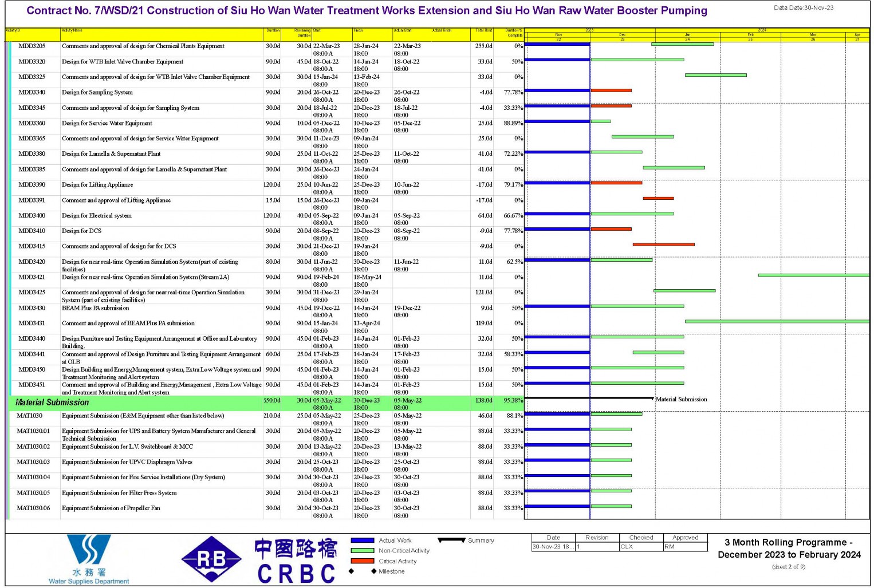Click the blue Actual Work legend swatch
Screen dimensions: 874x588
click(x=362, y=540)
